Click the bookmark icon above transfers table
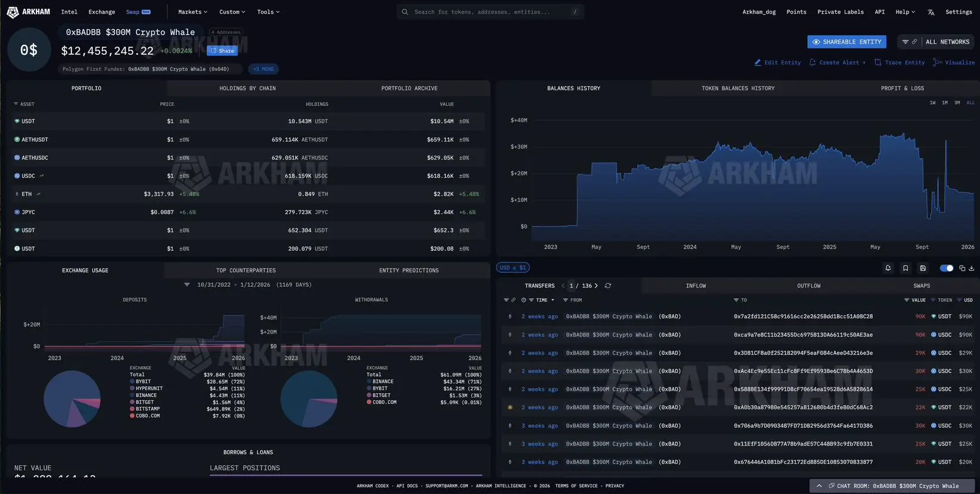980x494 pixels. tap(905, 268)
